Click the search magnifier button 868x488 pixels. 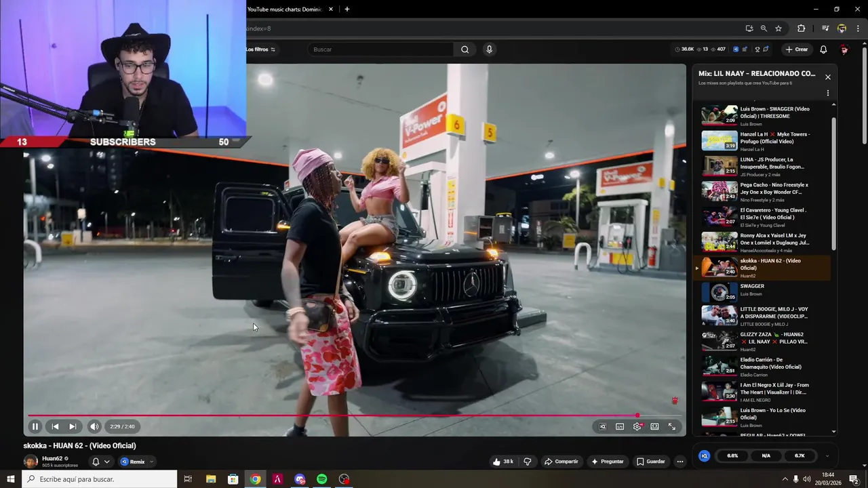coord(465,49)
